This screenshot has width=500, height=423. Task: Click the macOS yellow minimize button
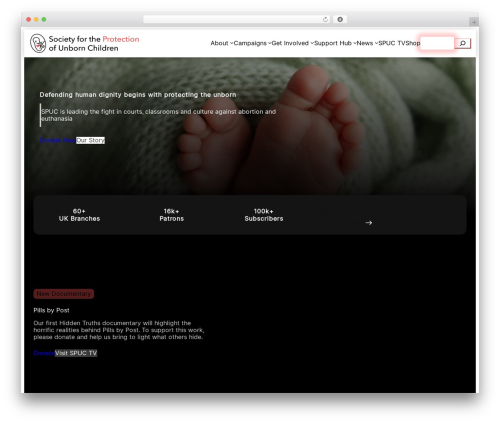point(36,19)
